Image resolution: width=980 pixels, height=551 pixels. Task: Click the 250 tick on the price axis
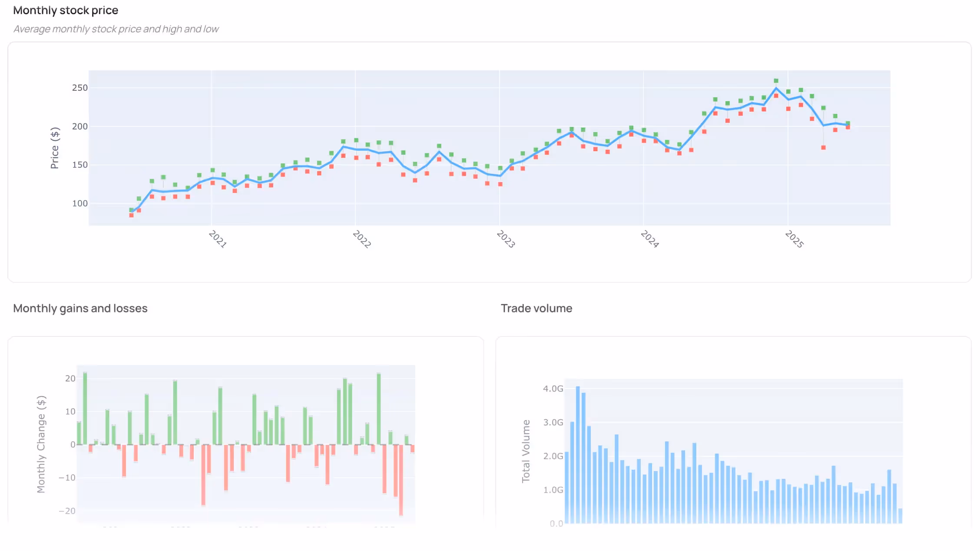point(80,88)
